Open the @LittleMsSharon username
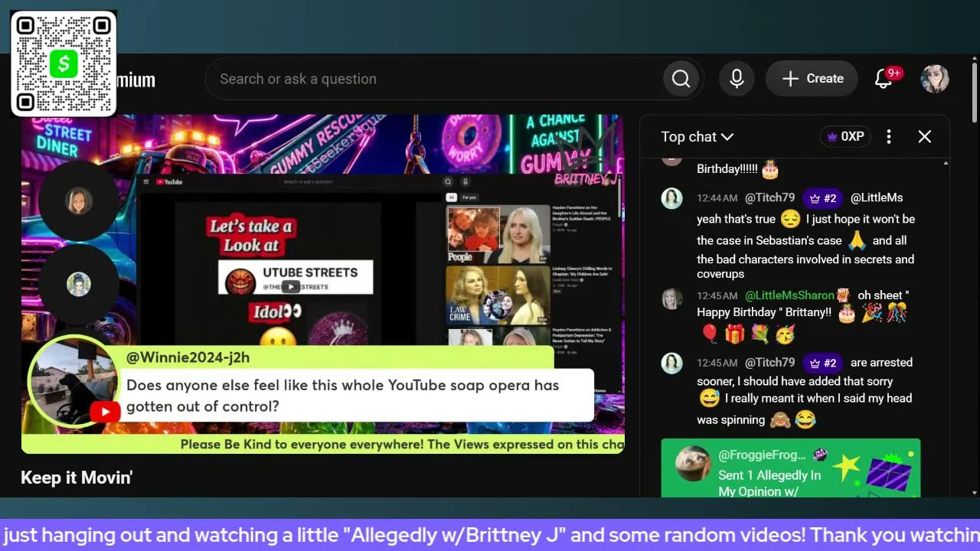980x551 pixels. click(789, 295)
